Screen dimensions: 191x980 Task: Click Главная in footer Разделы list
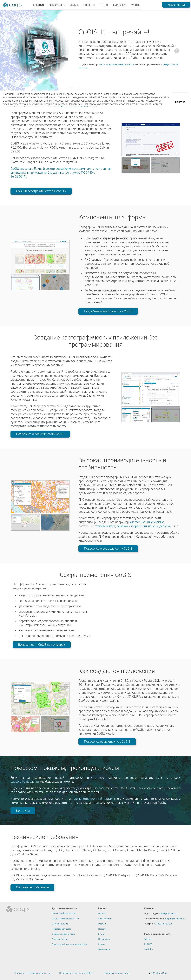[x=102, y=913]
